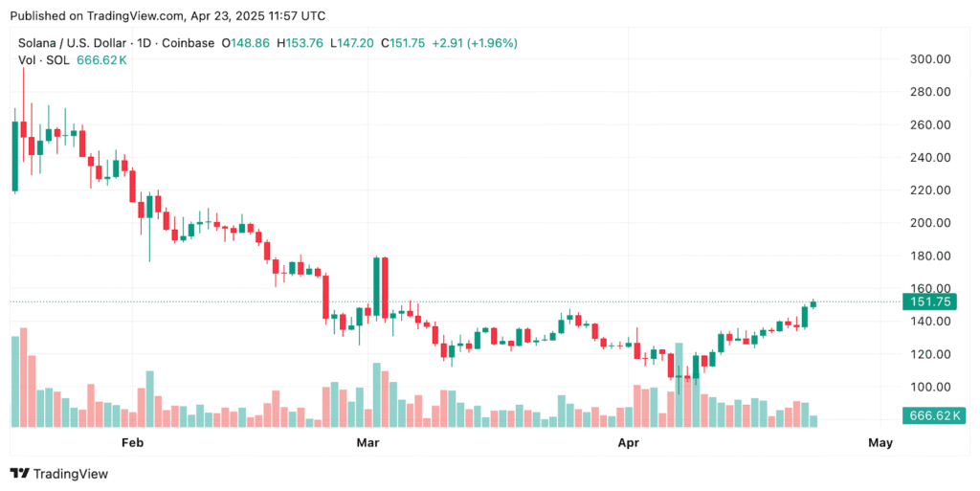Image resolution: width=980 pixels, height=491 pixels.
Task: Click the TradingView logo icon
Action: 19,474
